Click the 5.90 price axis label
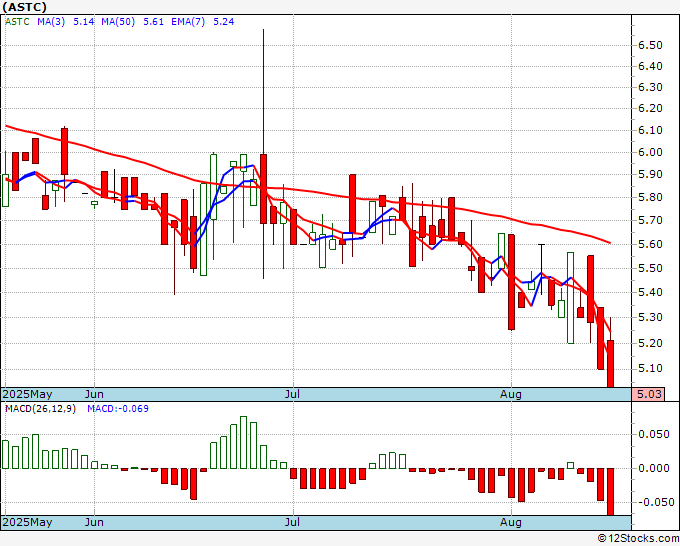Image resolution: width=680 pixels, height=546 pixels. pos(650,174)
